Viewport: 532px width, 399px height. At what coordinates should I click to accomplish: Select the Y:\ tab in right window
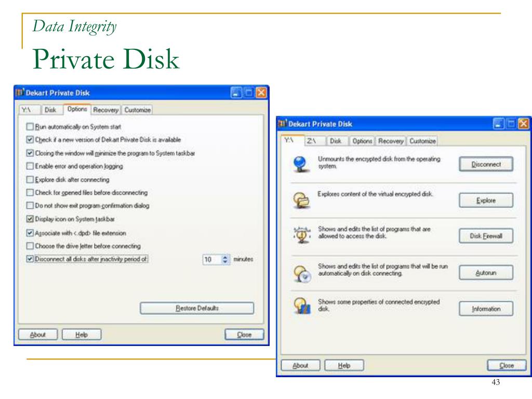pos(292,140)
